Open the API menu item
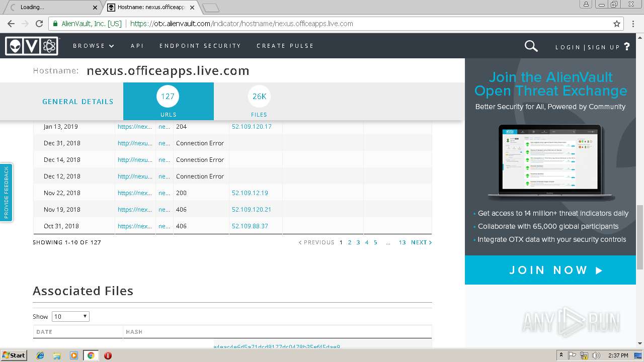 pos(137,46)
